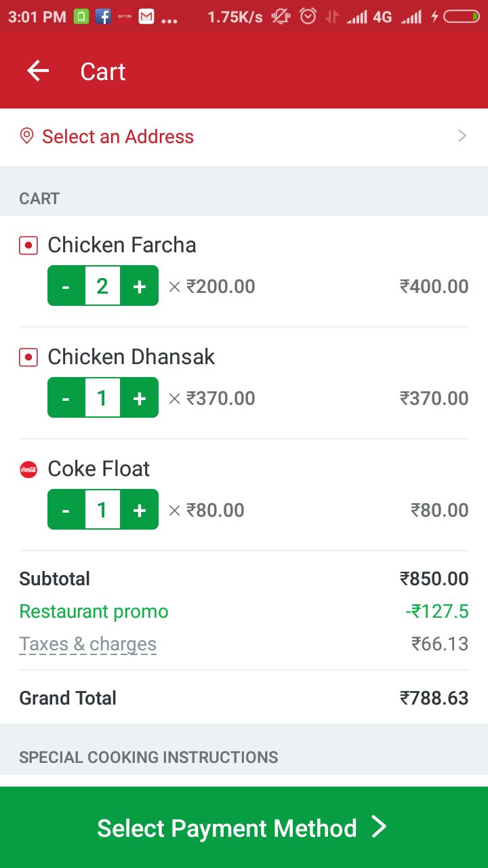Expand the address chevron arrow

tap(462, 136)
